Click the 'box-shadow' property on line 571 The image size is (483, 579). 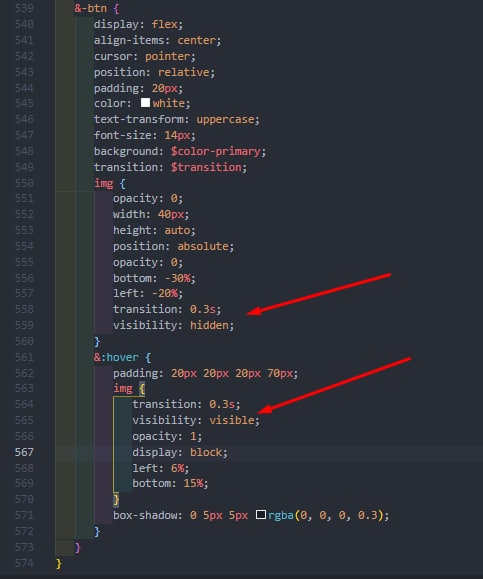click(x=145, y=515)
